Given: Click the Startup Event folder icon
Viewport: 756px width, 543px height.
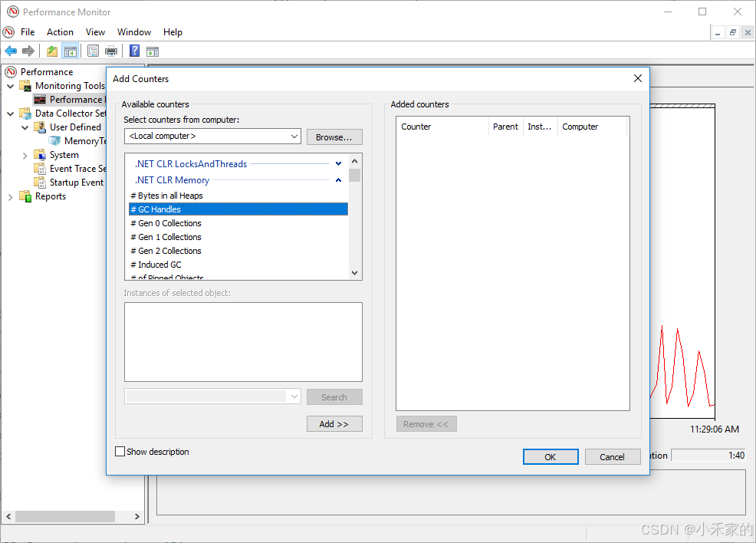Looking at the screenshot, I should point(40,183).
